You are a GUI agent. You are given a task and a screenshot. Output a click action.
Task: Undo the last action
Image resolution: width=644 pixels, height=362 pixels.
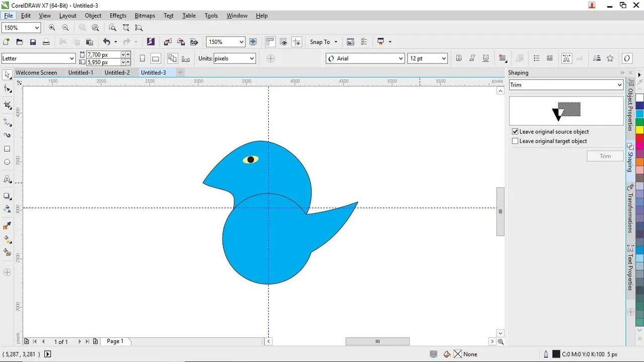(106, 42)
